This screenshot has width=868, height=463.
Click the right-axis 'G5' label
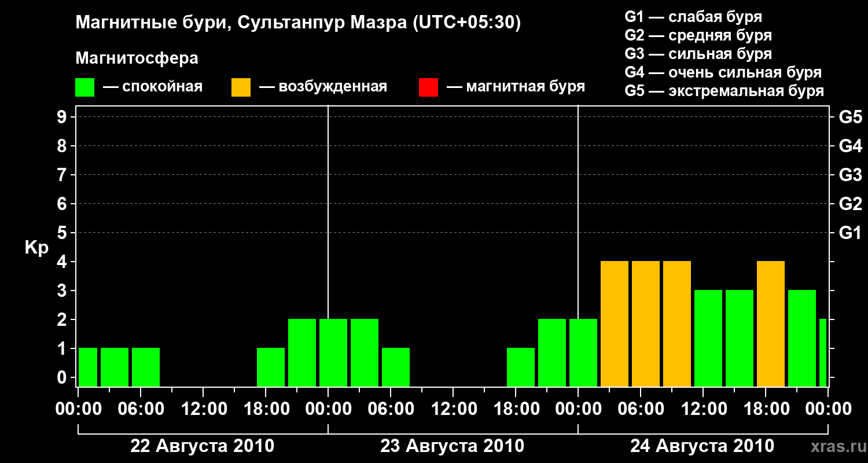pos(850,117)
